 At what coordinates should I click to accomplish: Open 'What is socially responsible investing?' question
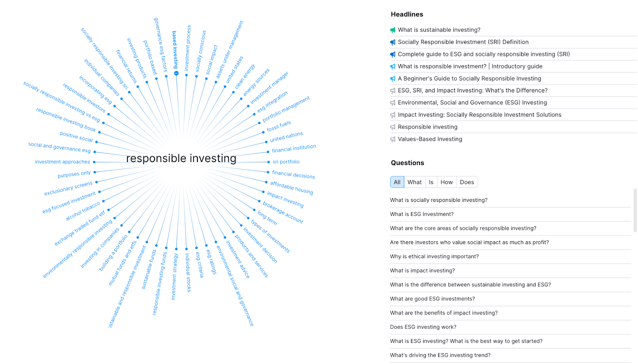pos(439,200)
